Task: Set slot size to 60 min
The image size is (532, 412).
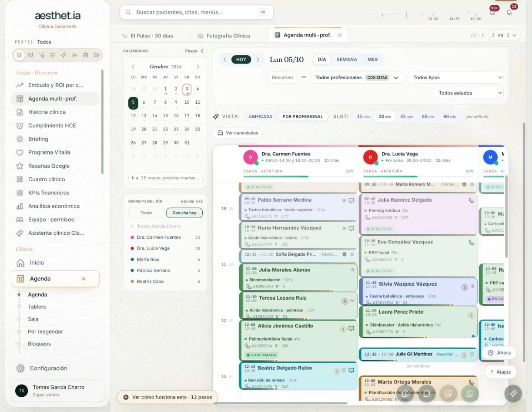Action: (x=428, y=117)
